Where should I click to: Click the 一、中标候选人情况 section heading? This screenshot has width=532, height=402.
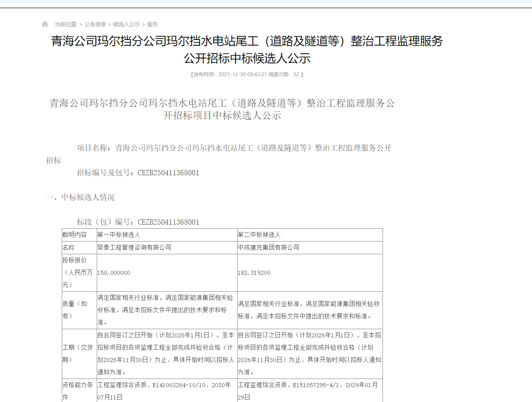(x=80, y=198)
